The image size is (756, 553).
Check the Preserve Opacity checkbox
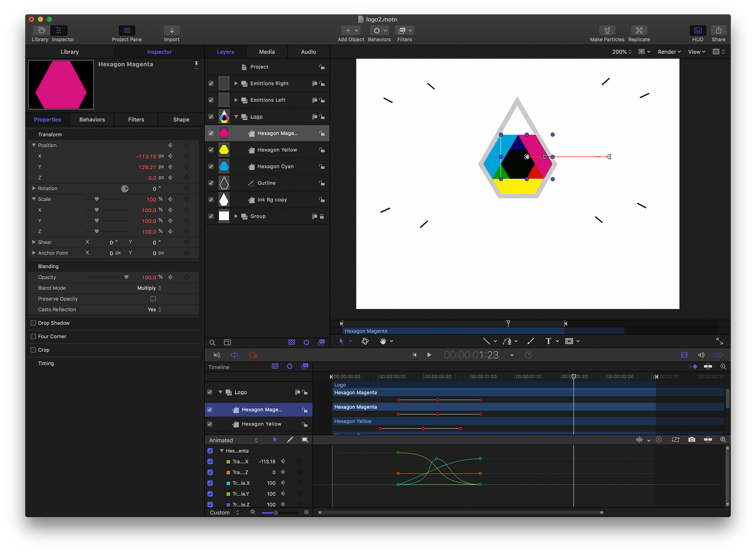[x=153, y=299]
